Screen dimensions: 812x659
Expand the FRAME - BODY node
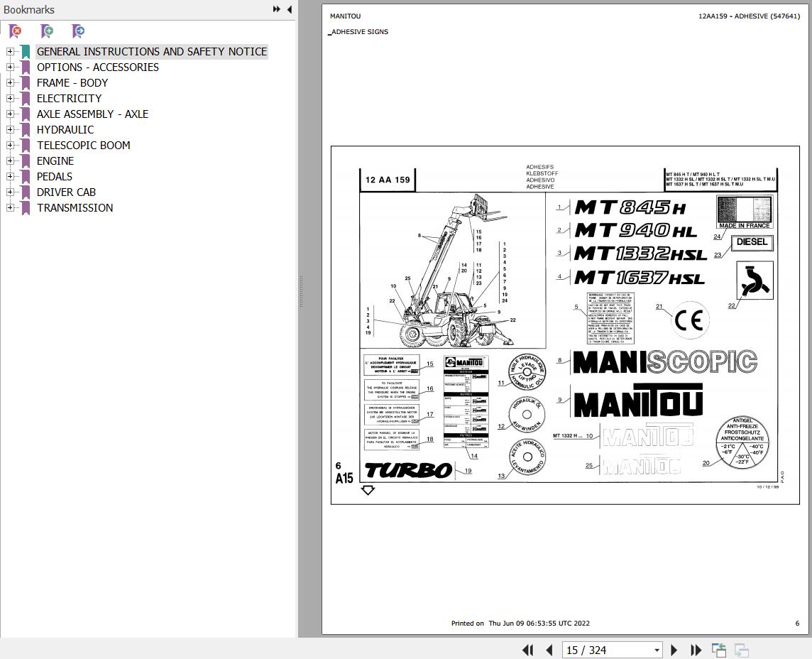(x=10, y=82)
